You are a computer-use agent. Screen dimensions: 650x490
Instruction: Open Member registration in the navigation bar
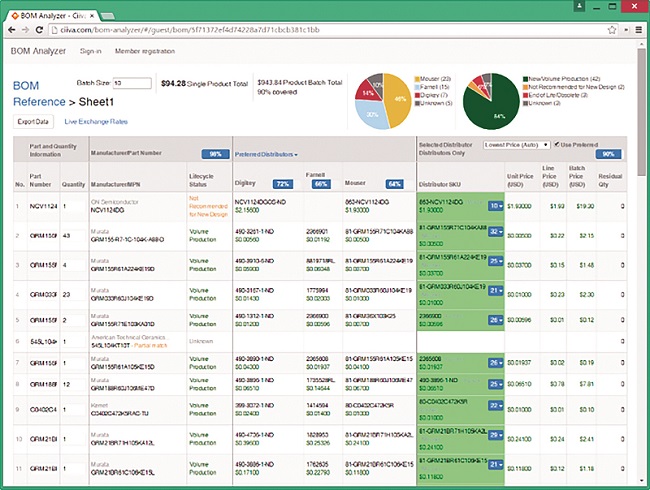(145, 51)
